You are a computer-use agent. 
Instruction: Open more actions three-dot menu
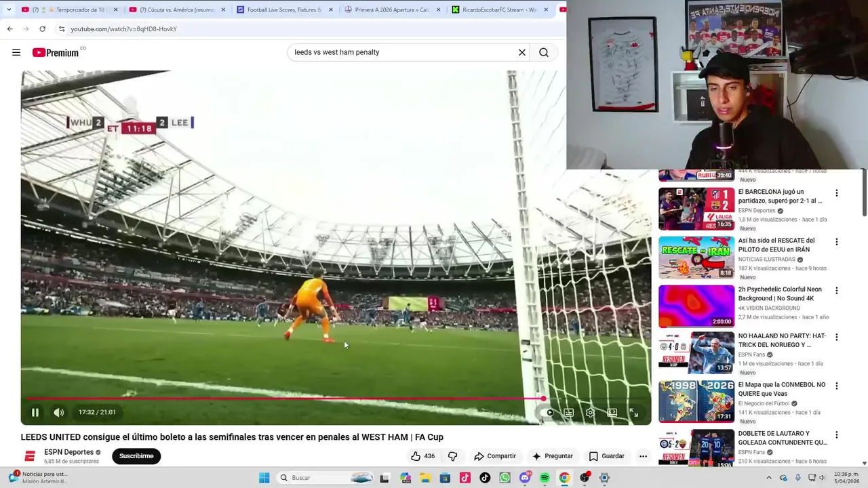point(643,456)
